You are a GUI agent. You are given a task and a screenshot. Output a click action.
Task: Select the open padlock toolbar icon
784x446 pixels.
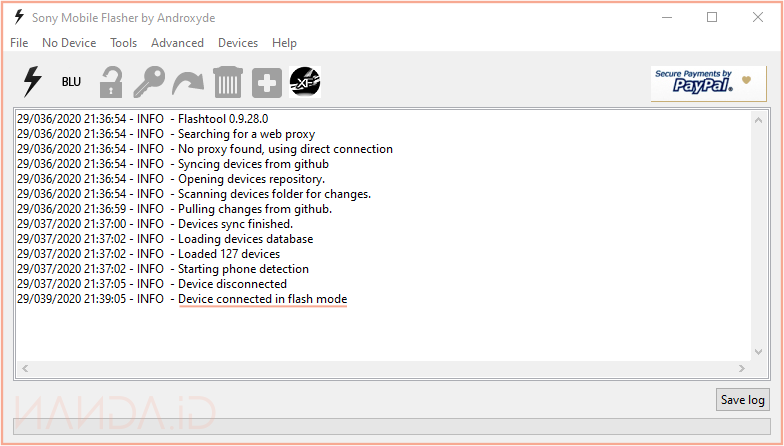pos(110,82)
